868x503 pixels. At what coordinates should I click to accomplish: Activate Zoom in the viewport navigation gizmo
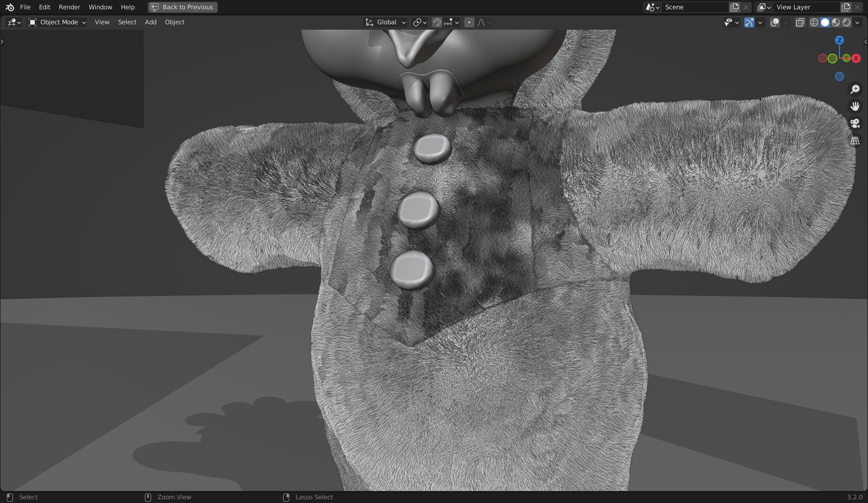855,89
